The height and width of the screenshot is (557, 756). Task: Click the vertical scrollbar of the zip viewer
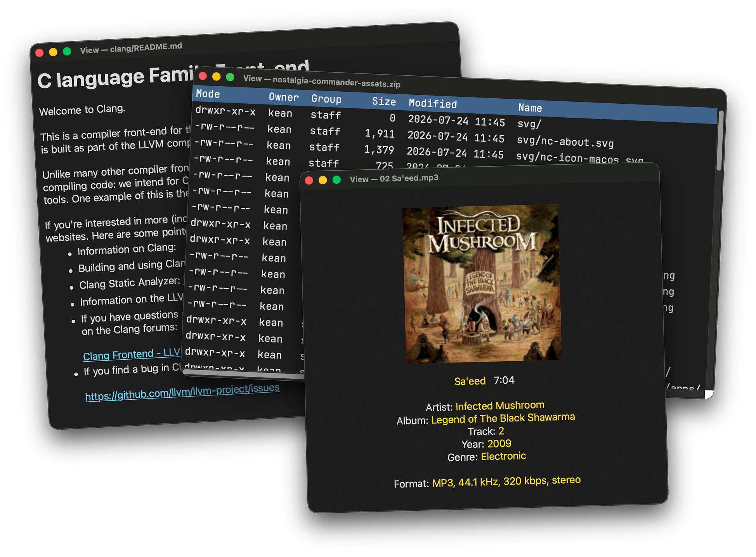(719, 141)
